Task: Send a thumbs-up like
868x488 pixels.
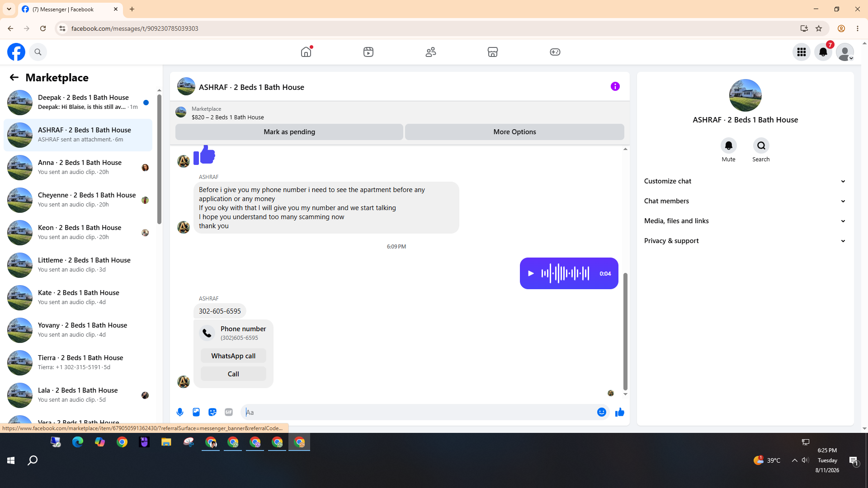Action: 620,412
